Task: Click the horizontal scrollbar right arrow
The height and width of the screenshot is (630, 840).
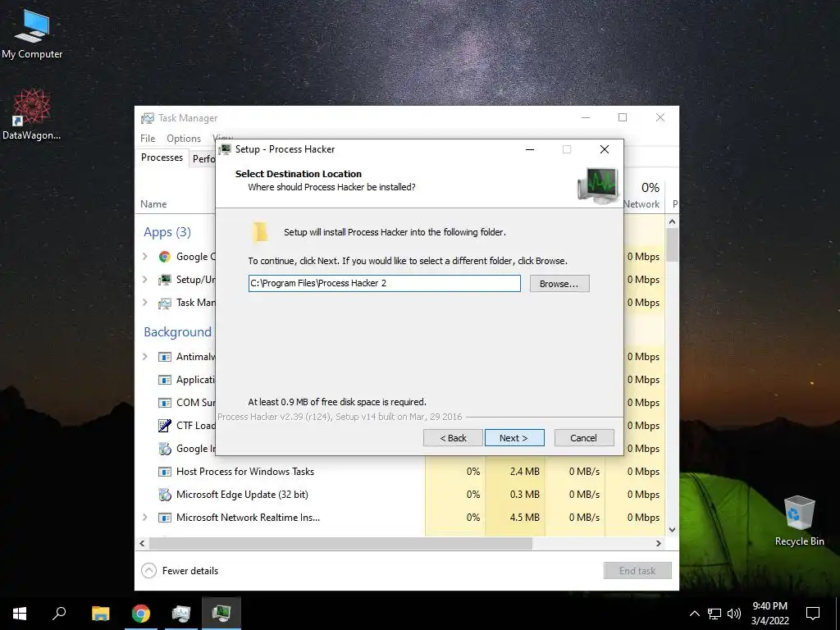Action: 659,543
